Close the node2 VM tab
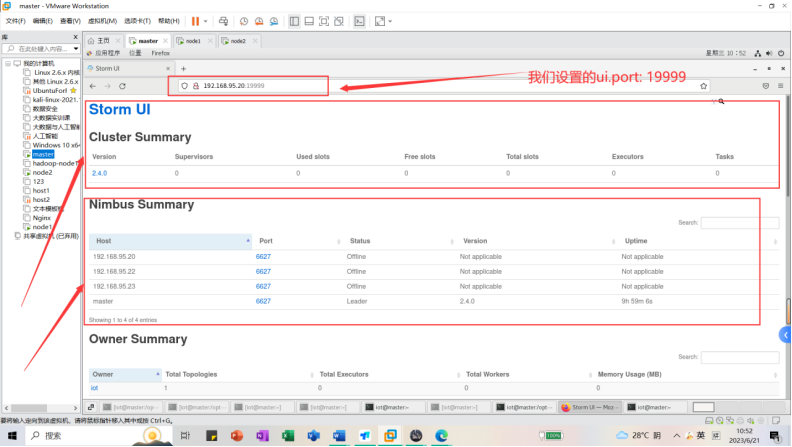 coord(255,41)
